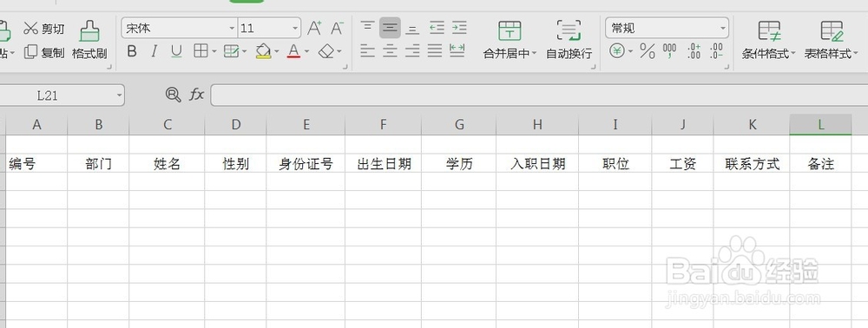The height and width of the screenshot is (328, 868).
Task: Click Wrap Text (自动换行) button
Action: click(x=569, y=40)
